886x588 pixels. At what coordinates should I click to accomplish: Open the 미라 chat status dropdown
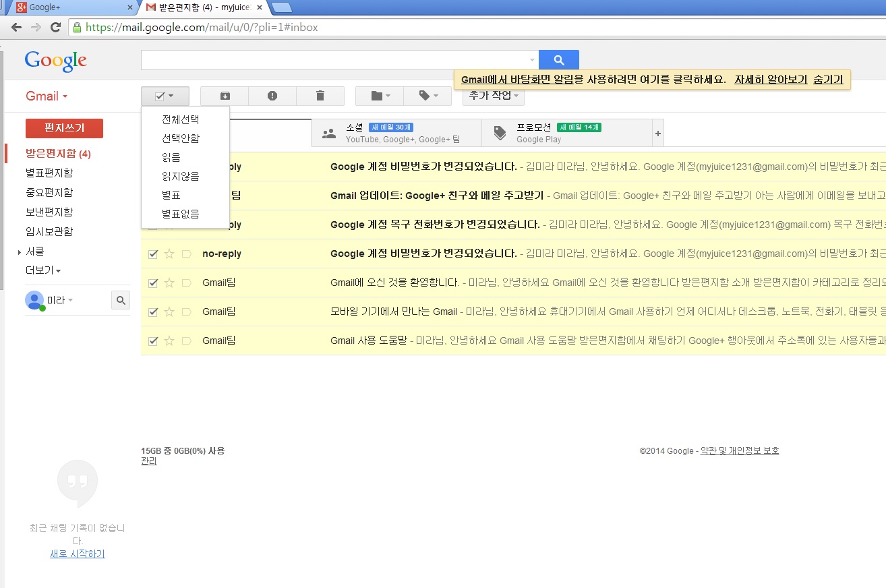coord(70,300)
